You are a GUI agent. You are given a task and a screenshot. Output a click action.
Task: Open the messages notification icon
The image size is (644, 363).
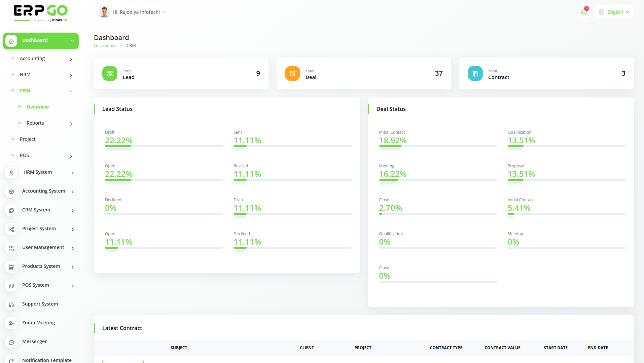584,12
